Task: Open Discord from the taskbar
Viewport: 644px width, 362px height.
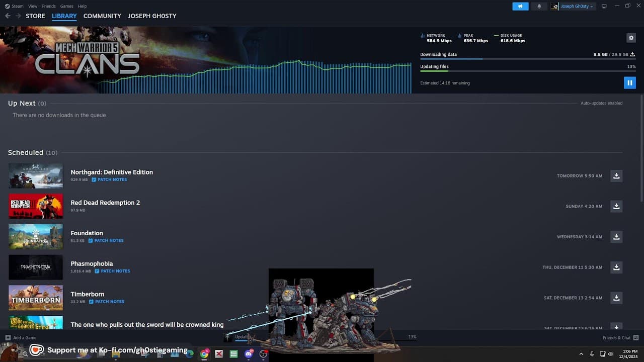Action: point(249,354)
